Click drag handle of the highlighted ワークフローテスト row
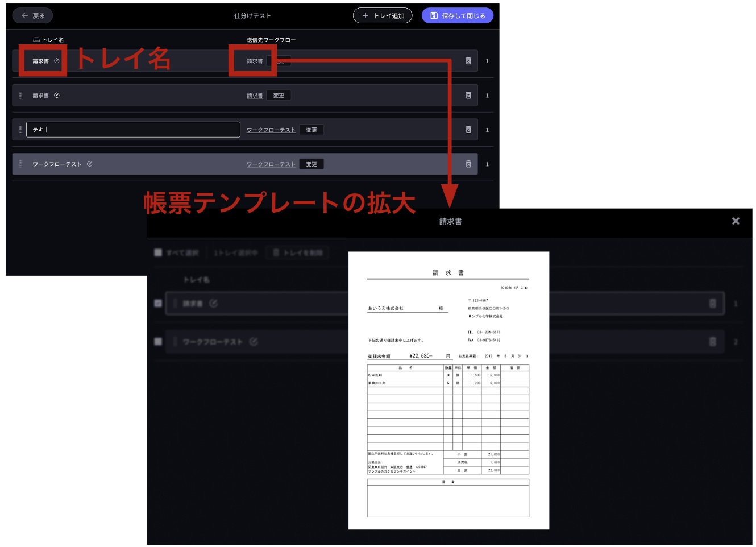Image resolution: width=756 pixels, height=547 pixels. tap(20, 164)
